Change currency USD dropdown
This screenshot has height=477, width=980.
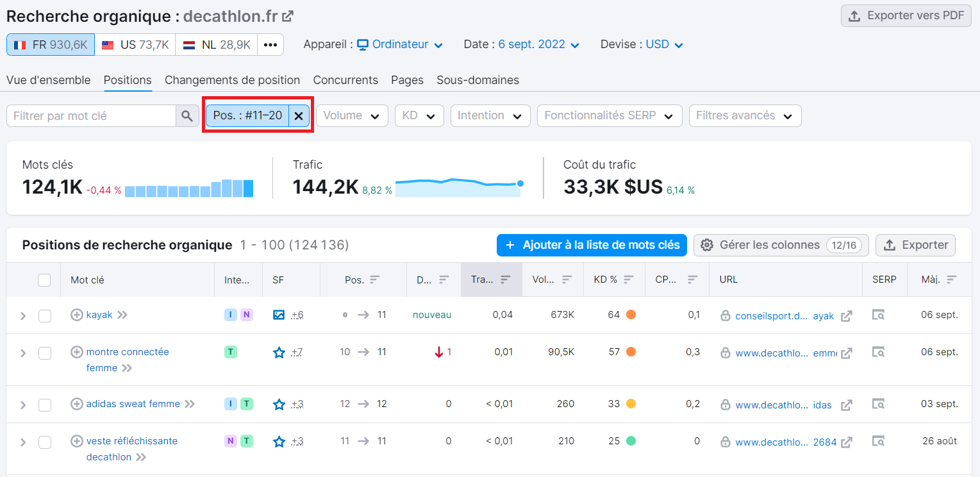664,45
